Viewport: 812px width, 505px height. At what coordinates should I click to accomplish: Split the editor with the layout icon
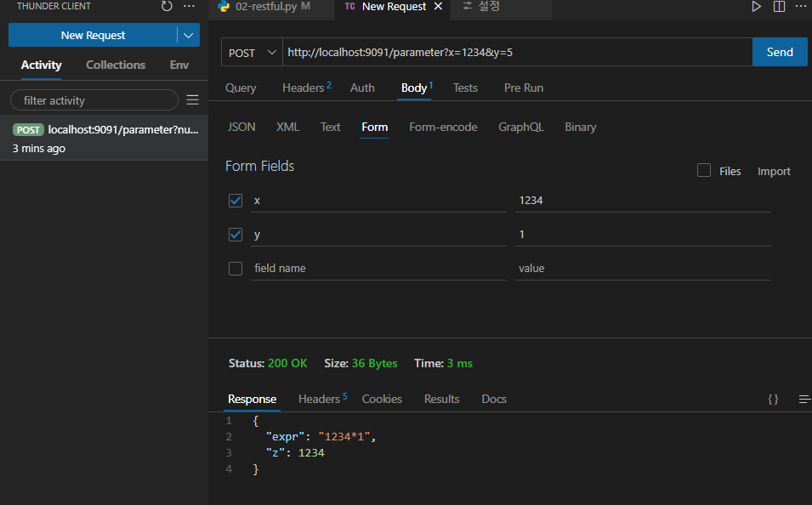779,6
